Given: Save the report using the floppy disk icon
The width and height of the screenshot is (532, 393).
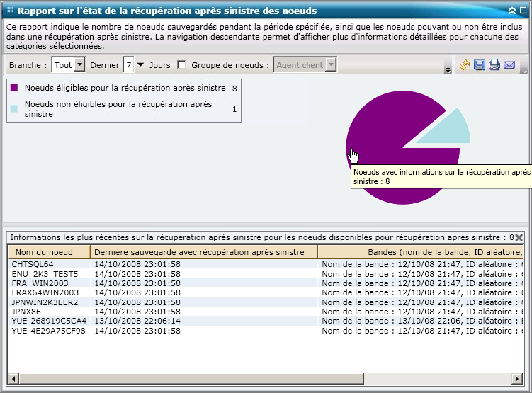Looking at the screenshot, I should tap(480, 64).
